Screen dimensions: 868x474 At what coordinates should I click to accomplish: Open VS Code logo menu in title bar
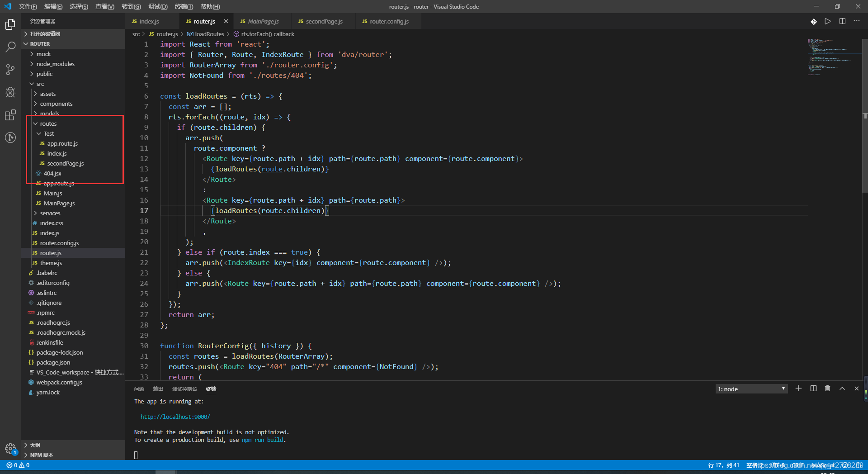8,6
